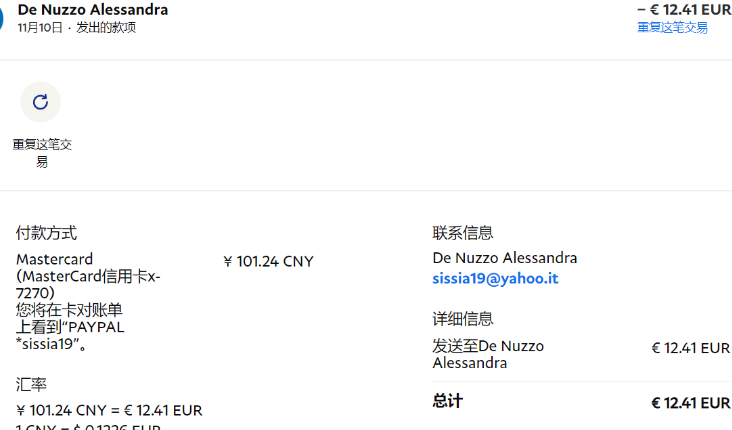Viewport: 732px width, 430px height.
Task: Click the 11月10日 发出的款项 date line
Action: click(77, 28)
